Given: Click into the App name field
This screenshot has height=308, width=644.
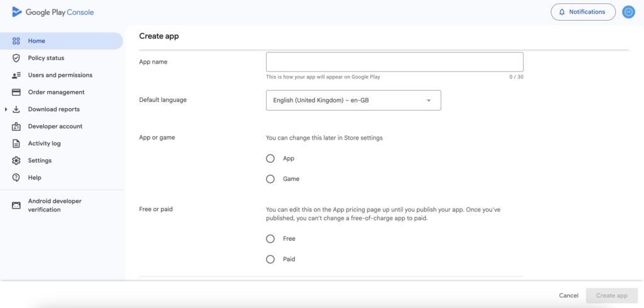Looking at the screenshot, I should pos(395,62).
